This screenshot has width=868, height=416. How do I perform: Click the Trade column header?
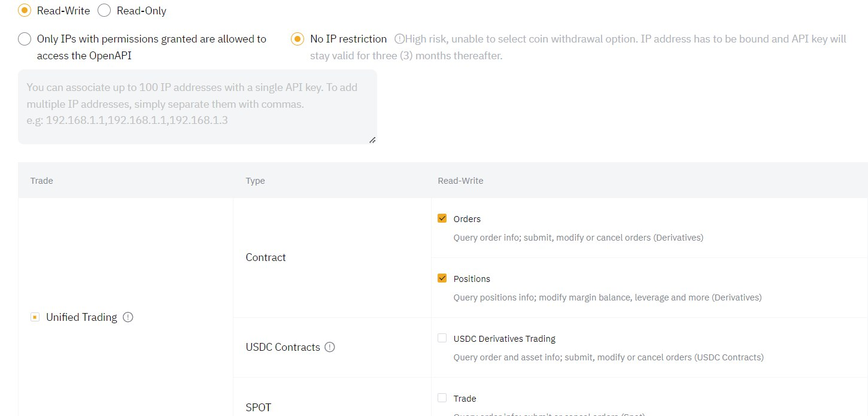pyautogui.click(x=41, y=181)
